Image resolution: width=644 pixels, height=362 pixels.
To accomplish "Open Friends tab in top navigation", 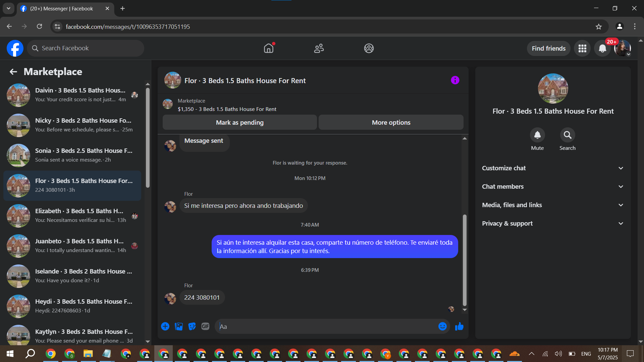I will (x=319, y=49).
